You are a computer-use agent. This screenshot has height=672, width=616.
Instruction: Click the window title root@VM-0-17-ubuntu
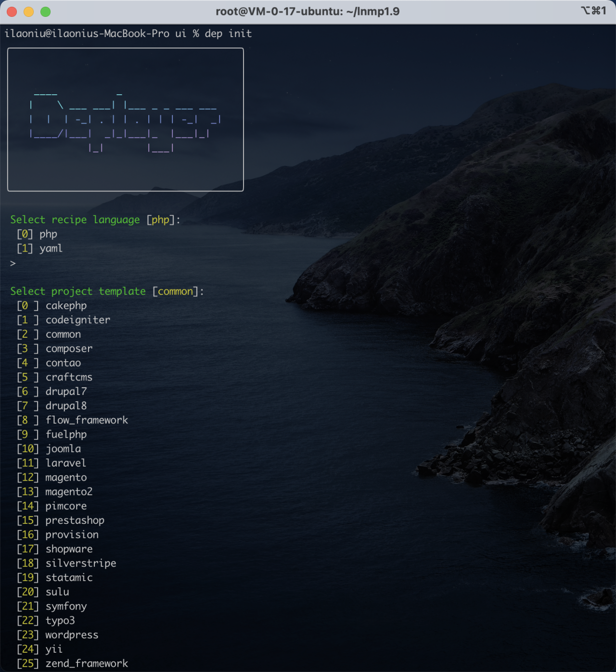click(x=307, y=12)
